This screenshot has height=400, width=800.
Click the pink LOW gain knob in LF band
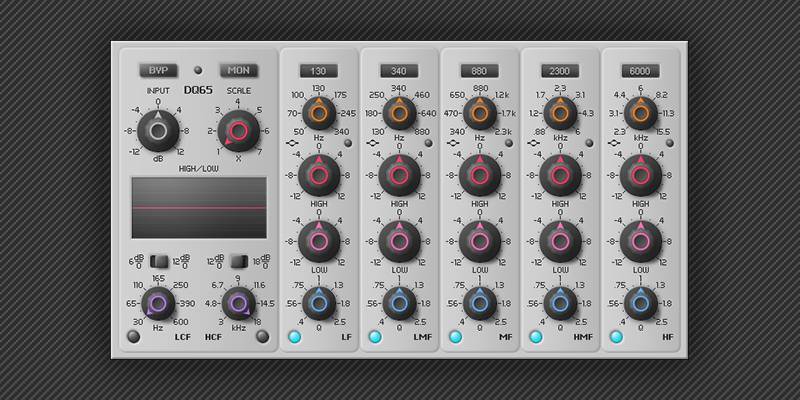(x=319, y=241)
